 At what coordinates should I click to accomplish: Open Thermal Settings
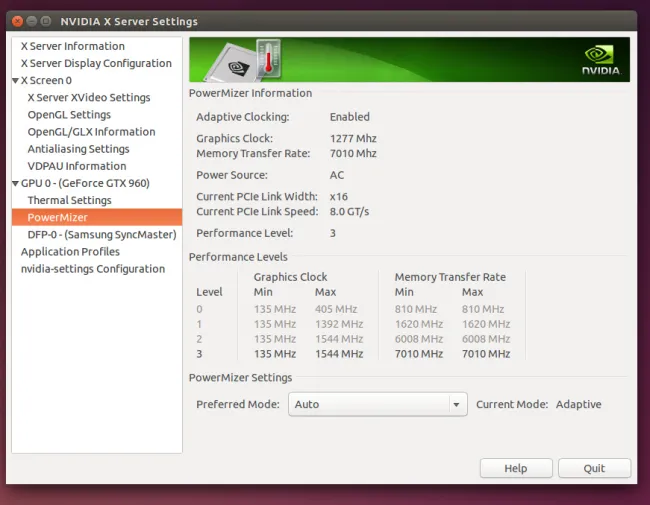pyautogui.click(x=69, y=200)
